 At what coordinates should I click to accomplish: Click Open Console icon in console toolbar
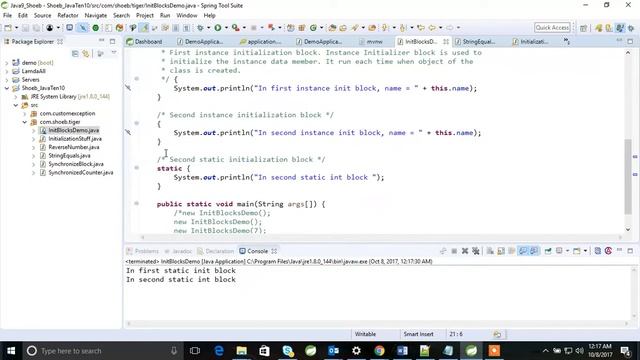tap(577, 251)
